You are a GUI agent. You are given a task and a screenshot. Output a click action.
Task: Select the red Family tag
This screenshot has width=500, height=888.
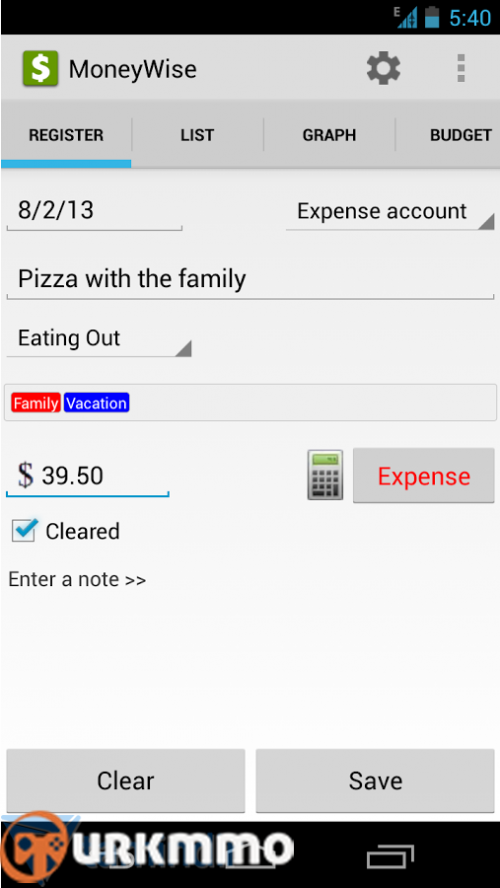[x=36, y=403]
